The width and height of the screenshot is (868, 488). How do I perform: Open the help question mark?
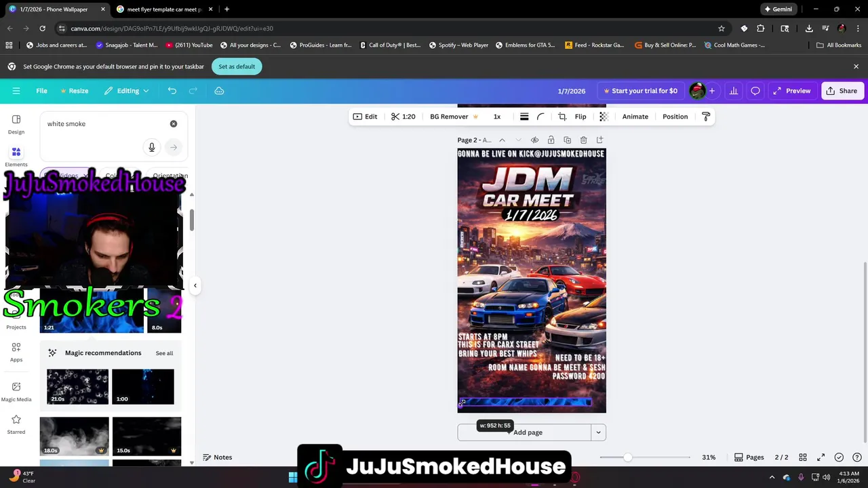point(857,457)
